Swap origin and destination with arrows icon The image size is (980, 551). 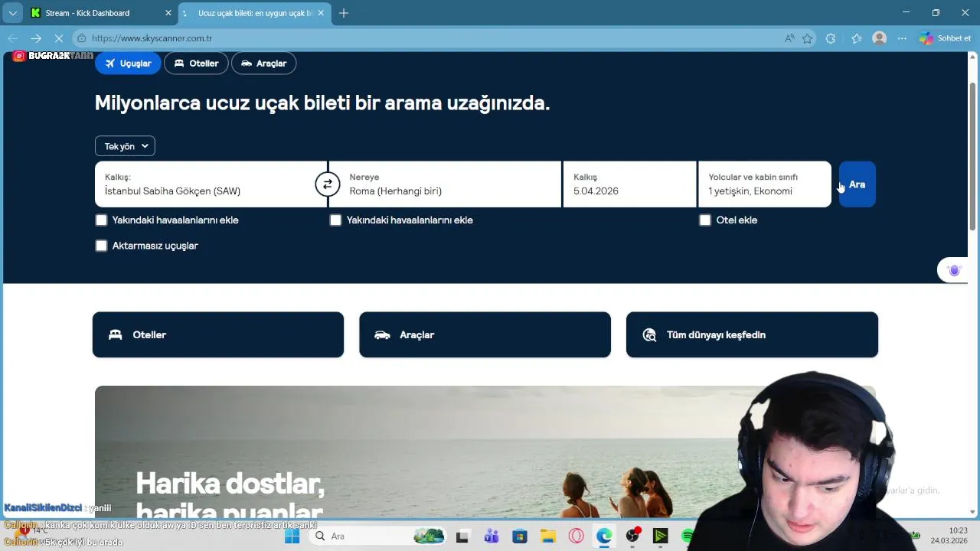pyautogui.click(x=328, y=184)
